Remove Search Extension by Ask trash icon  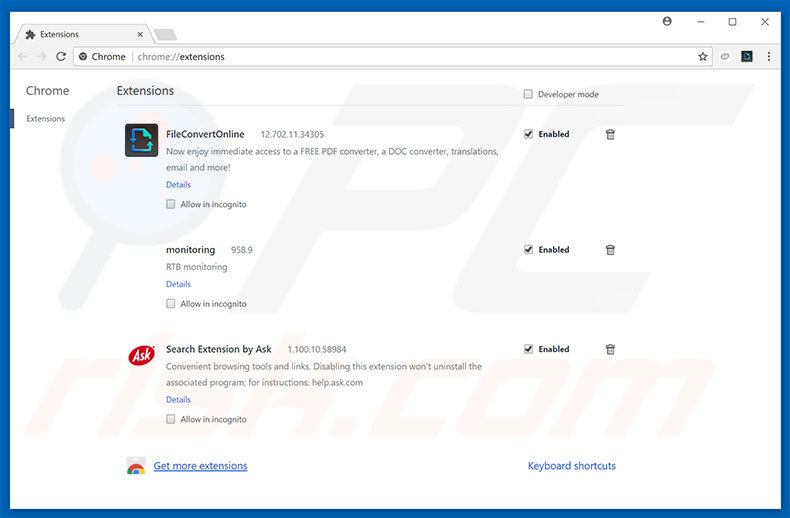(x=610, y=349)
